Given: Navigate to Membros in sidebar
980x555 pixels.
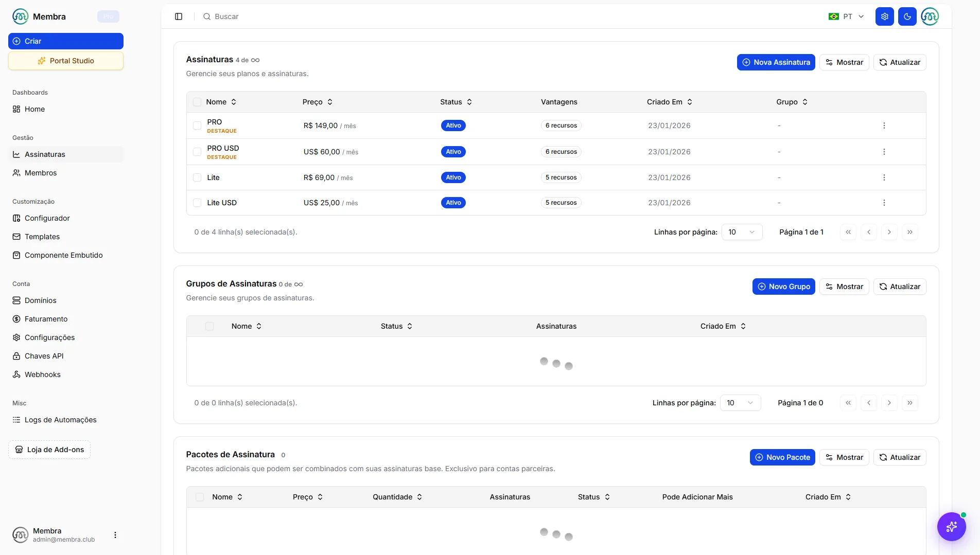Looking at the screenshot, I should click(66, 173).
